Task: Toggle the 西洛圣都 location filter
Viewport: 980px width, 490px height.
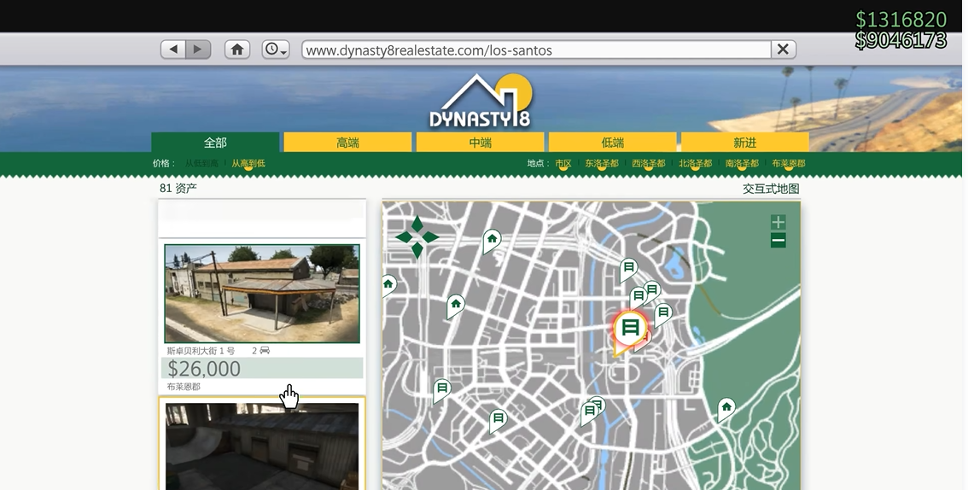Action: 648,163
